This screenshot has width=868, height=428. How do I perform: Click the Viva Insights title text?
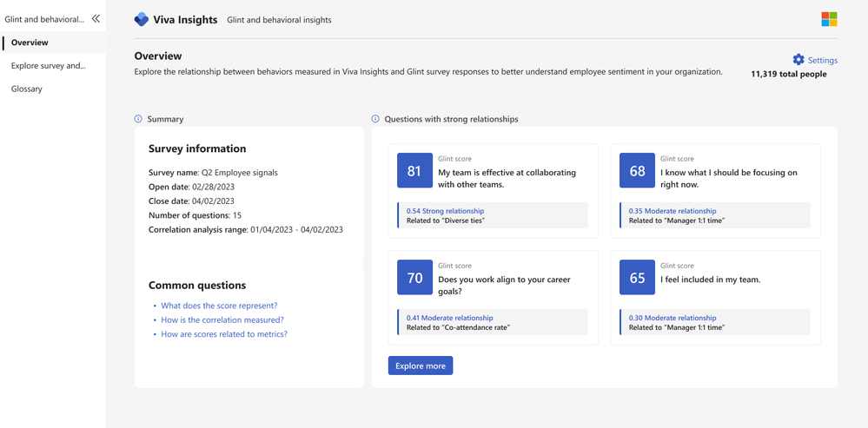[x=185, y=20]
